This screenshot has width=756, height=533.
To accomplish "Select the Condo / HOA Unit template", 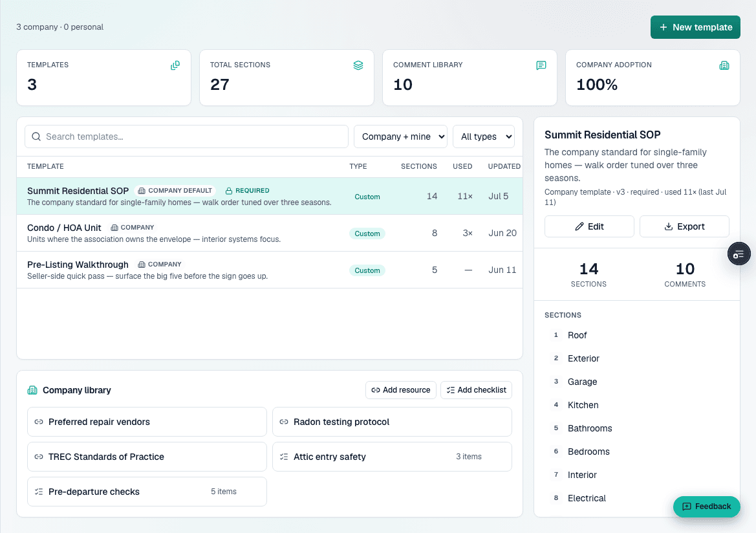I will point(270,233).
